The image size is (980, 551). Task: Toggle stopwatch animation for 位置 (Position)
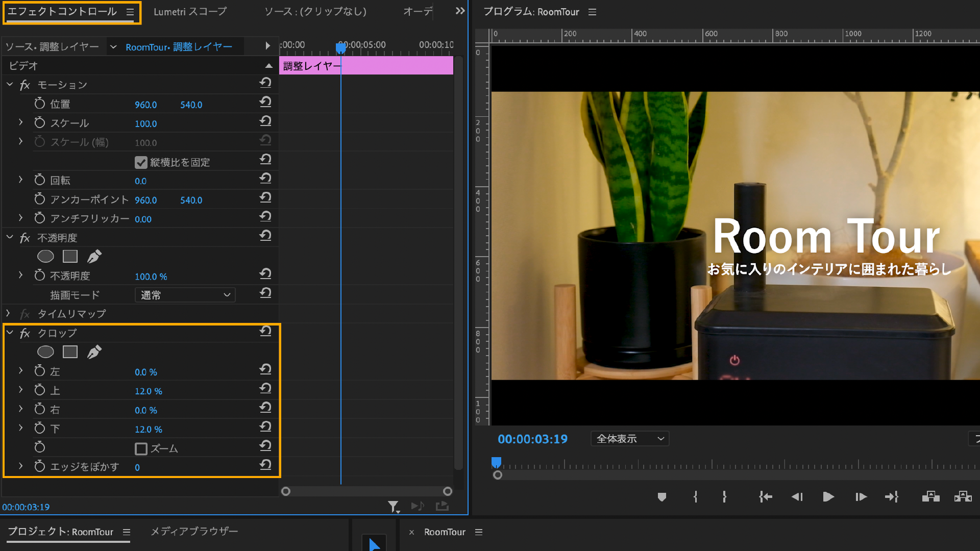tap(40, 104)
